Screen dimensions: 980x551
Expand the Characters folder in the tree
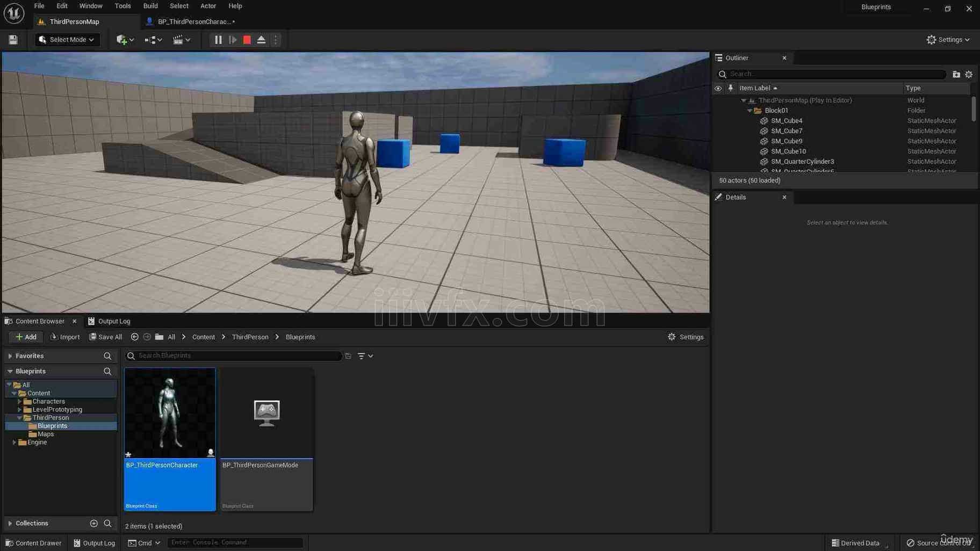[x=19, y=402]
